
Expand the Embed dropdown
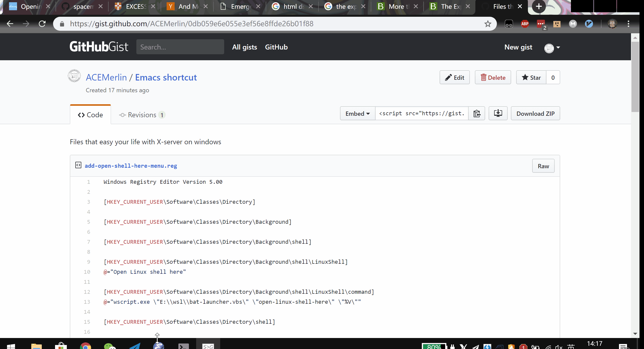pos(358,113)
